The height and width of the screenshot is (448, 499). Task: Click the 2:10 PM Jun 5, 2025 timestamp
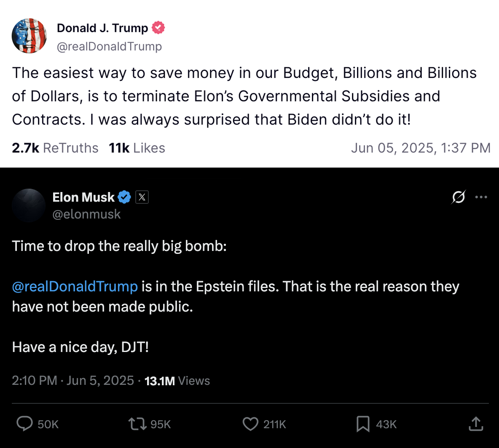[73, 381]
